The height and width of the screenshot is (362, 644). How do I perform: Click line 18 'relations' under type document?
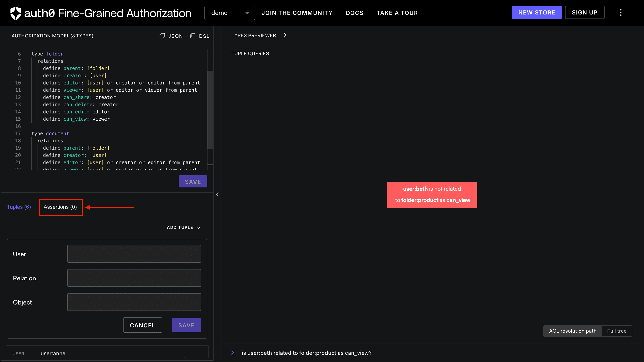[50, 141]
